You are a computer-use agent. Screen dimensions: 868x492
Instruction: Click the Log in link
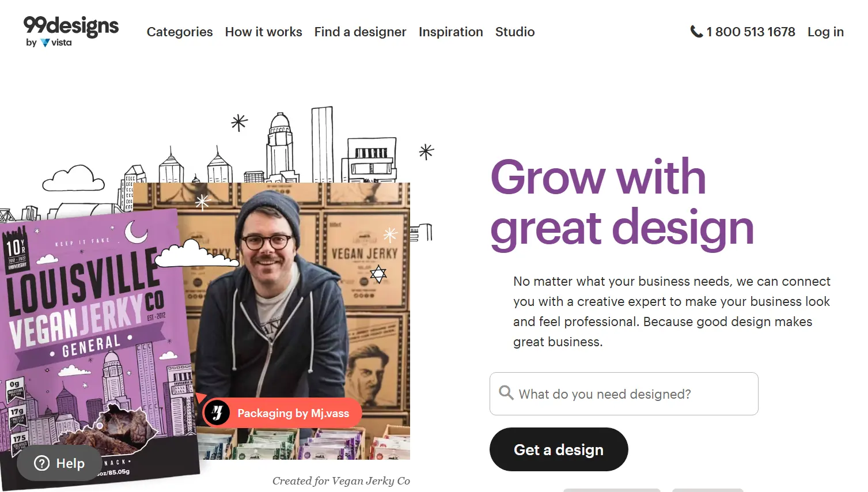[825, 32]
